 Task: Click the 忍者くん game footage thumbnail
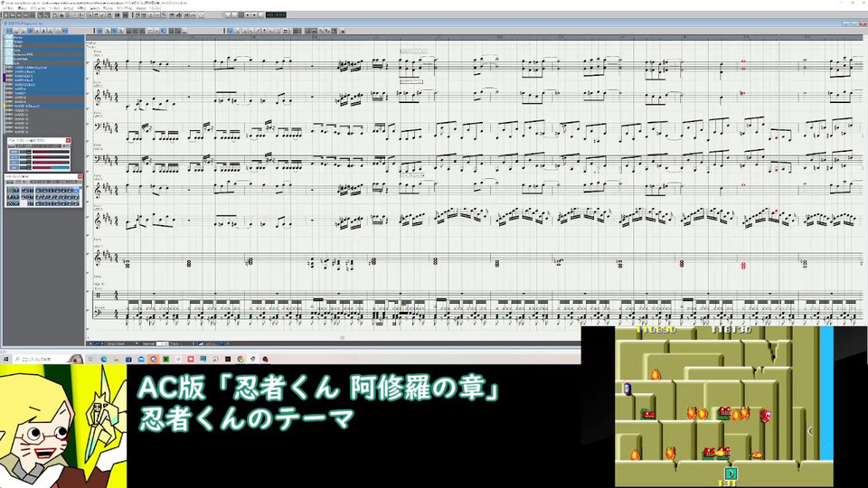(724, 407)
